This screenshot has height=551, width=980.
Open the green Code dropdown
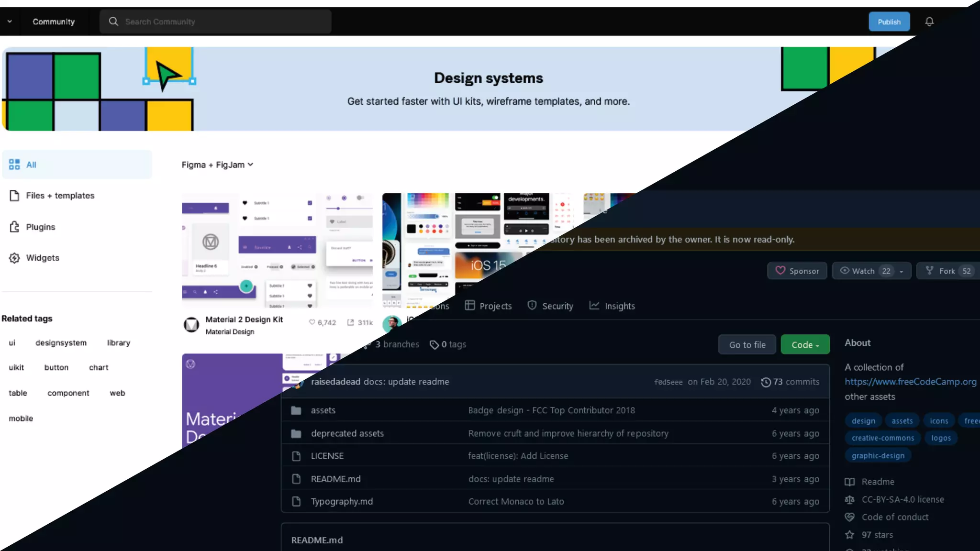pyautogui.click(x=805, y=345)
